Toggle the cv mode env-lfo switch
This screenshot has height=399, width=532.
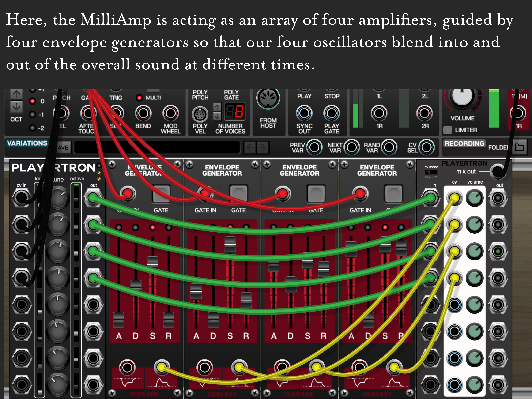pyautogui.click(x=431, y=172)
